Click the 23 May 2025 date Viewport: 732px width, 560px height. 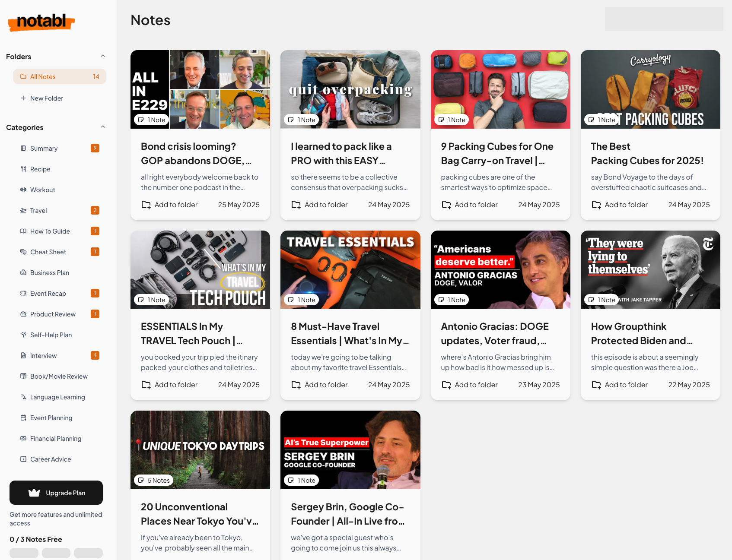(539, 385)
